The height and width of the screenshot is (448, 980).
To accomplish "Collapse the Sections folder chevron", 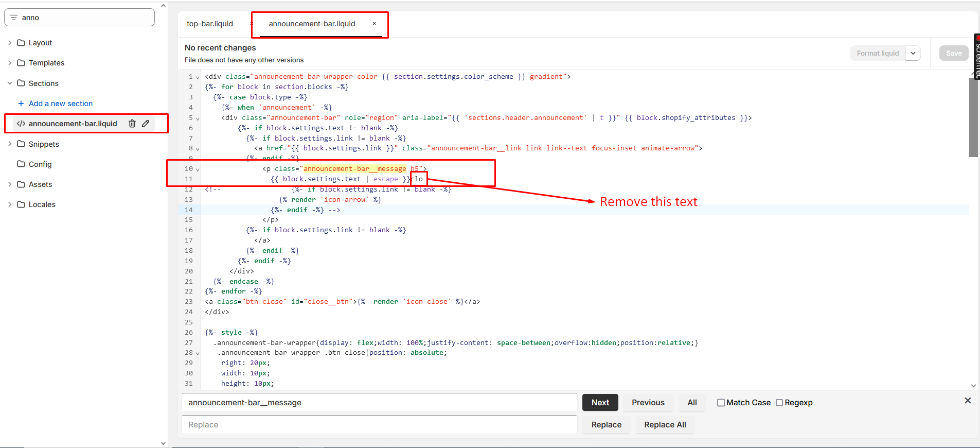I will (x=10, y=83).
